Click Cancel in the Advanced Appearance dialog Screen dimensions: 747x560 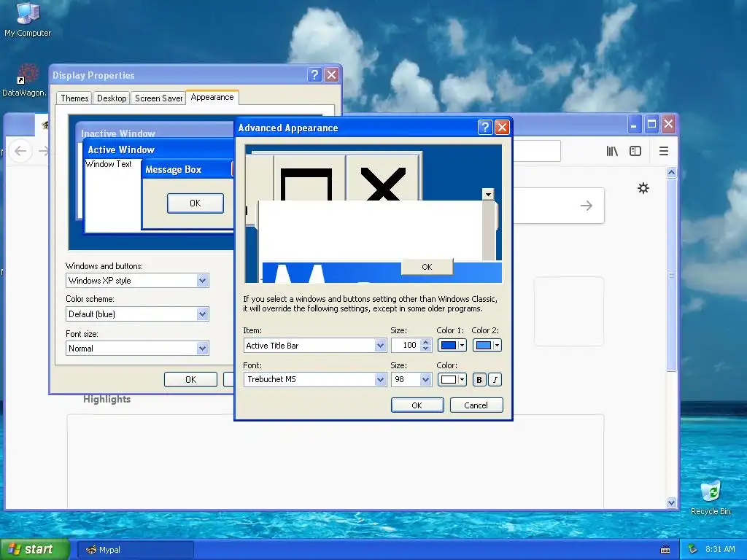pos(476,405)
